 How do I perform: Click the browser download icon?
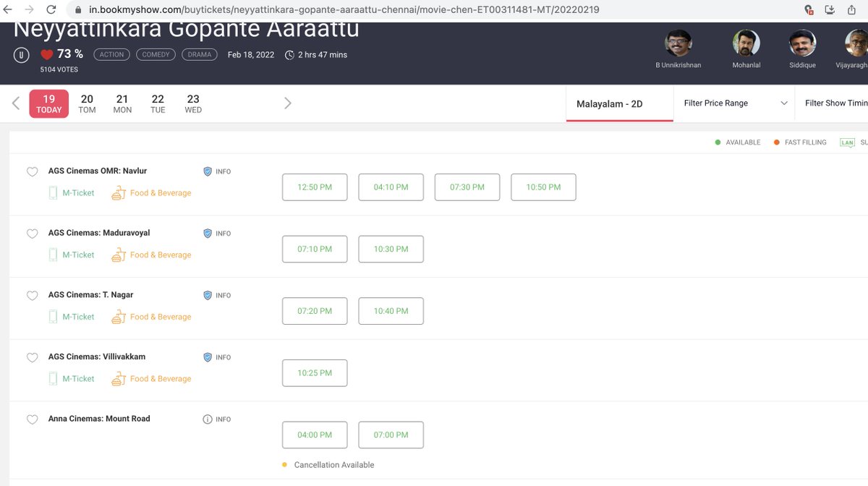[x=830, y=10]
